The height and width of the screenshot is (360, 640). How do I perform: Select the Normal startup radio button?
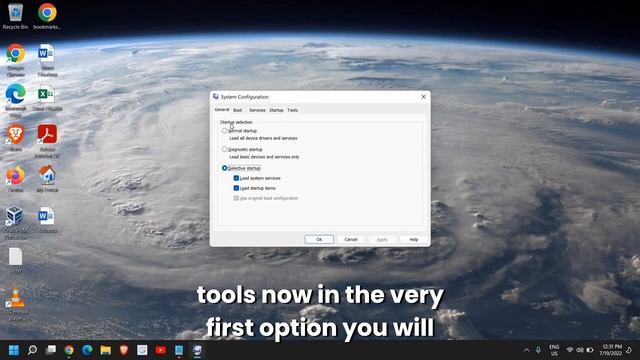[224, 131]
